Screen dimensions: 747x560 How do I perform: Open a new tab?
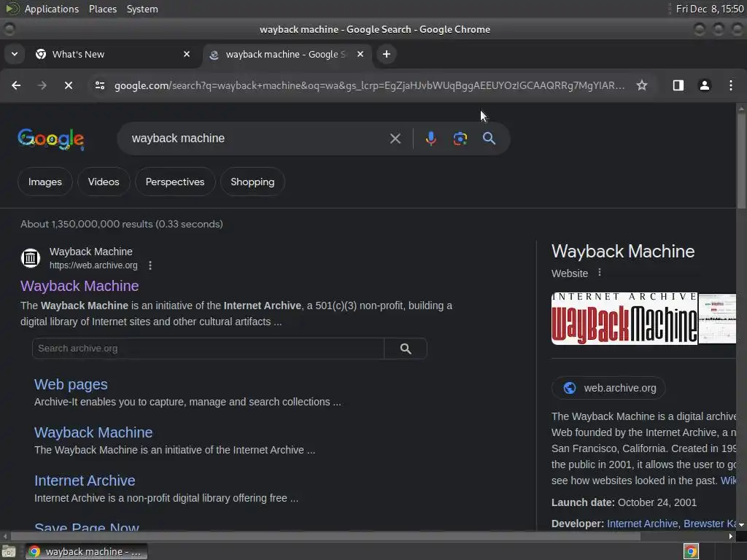(387, 54)
